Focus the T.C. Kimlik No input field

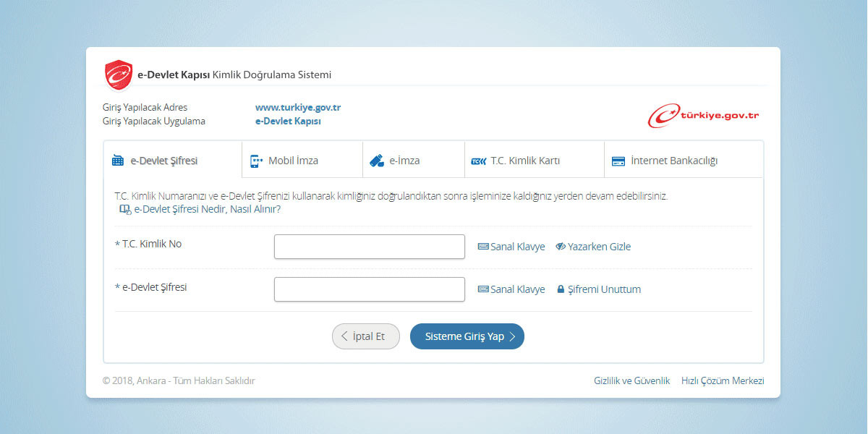coord(370,247)
